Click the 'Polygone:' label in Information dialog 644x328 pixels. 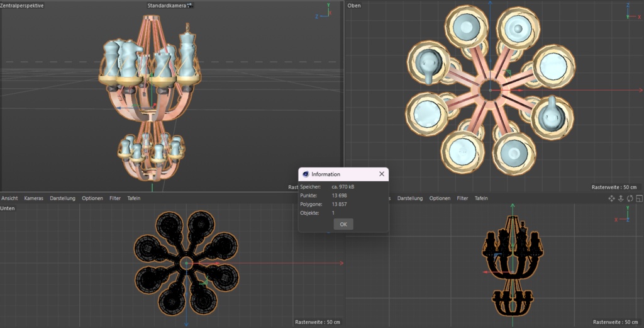[311, 204]
